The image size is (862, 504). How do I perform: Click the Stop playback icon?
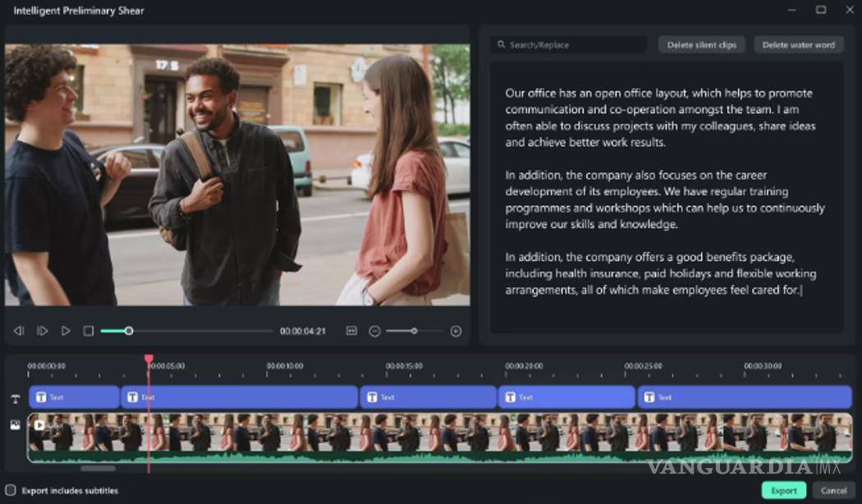point(89,331)
